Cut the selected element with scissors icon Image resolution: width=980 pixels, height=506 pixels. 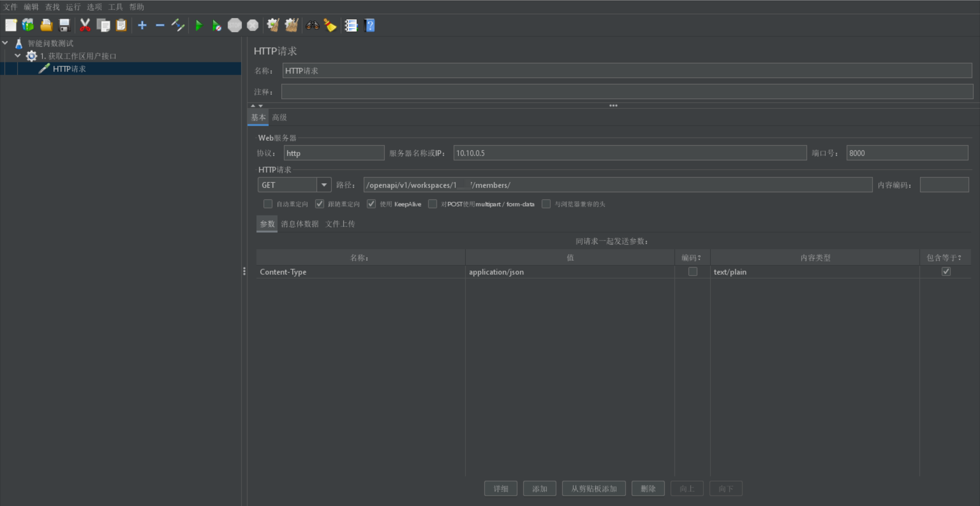click(85, 26)
